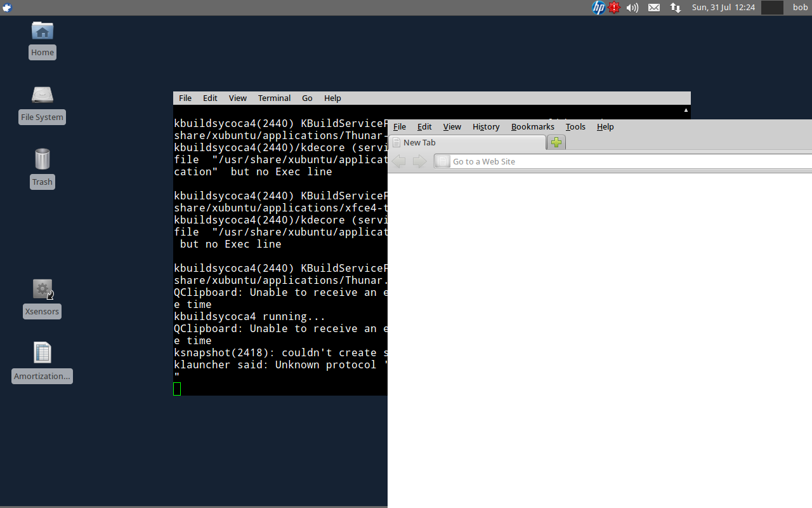Image resolution: width=812 pixels, height=508 pixels.
Task: Open the volume speaker indicator
Action: point(632,8)
